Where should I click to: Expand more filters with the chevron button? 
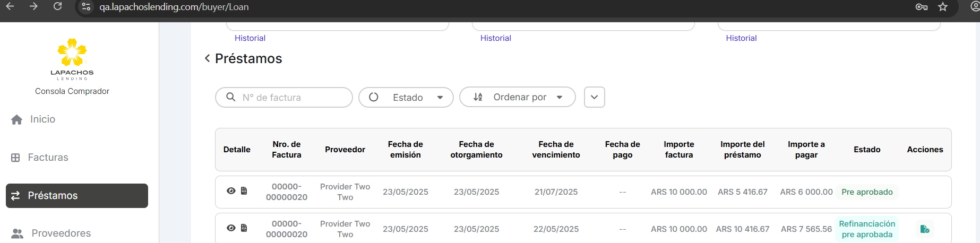[594, 97]
